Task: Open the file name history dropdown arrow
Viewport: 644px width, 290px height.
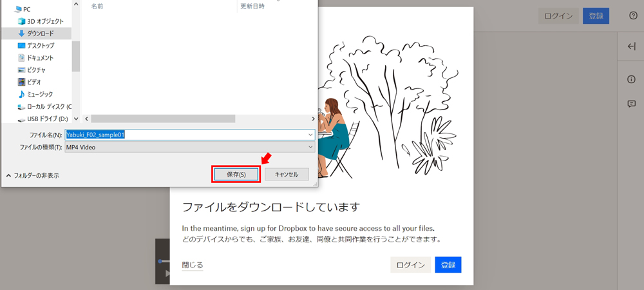Action: coord(310,135)
